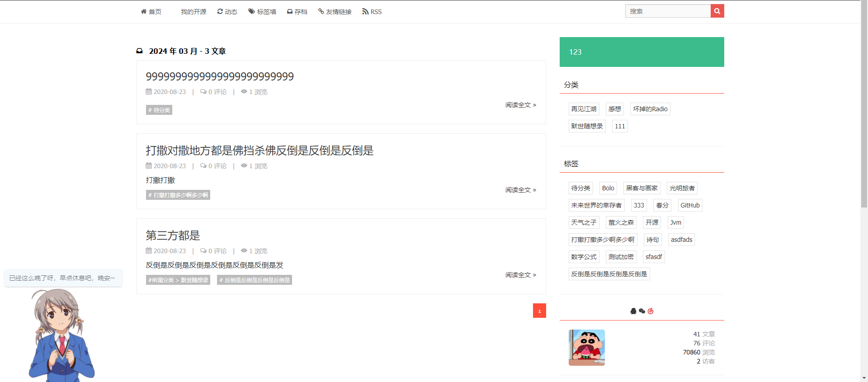868x382 pixels.
Task: Open 动态 navigation item
Action: [227, 12]
